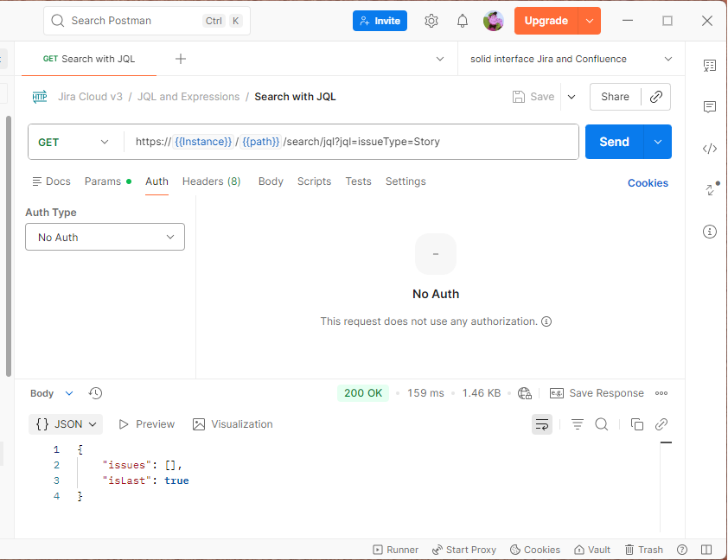The image size is (728, 560).
Task: Toggle the two-pane layout icon
Action: click(706, 550)
